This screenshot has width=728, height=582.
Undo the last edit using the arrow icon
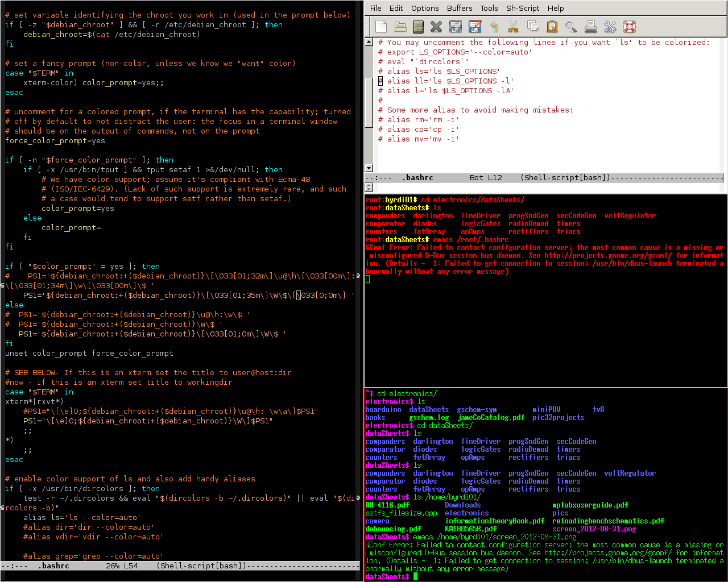495,26
